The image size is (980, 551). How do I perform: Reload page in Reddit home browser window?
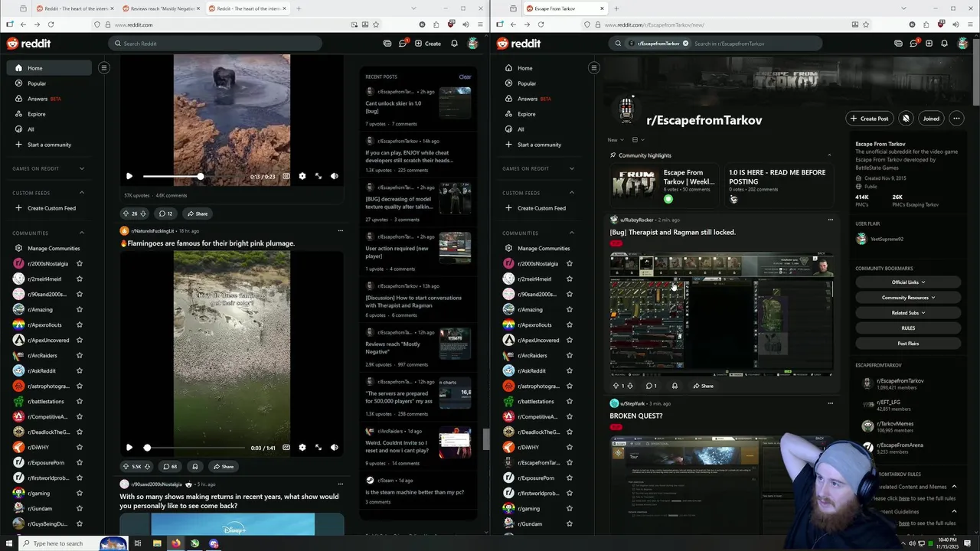pyautogui.click(x=50, y=24)
